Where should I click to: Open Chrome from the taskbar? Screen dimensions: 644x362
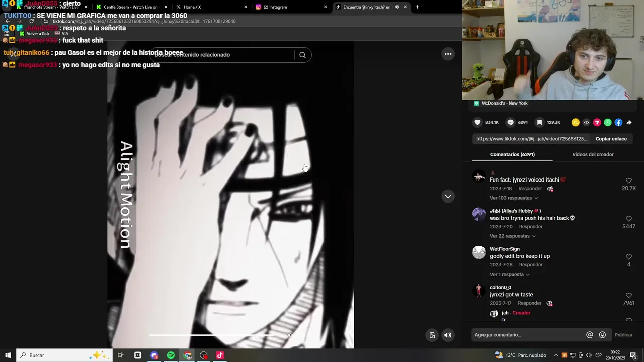(x=187, y=355)
